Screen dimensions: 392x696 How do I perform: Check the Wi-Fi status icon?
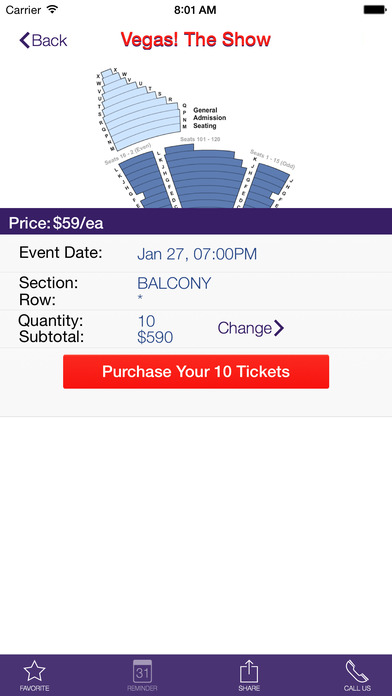[52, 9]
